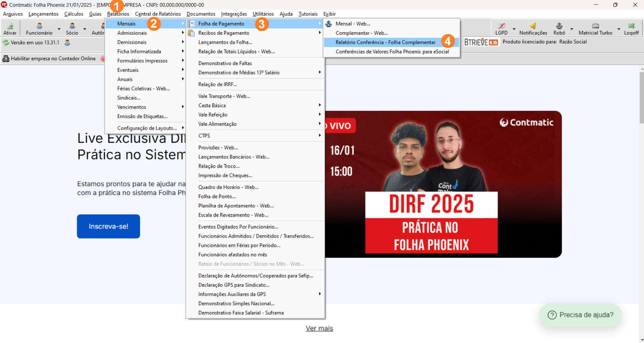
Task: Select Vale Transporte - Web item
Action: point(255,96)
